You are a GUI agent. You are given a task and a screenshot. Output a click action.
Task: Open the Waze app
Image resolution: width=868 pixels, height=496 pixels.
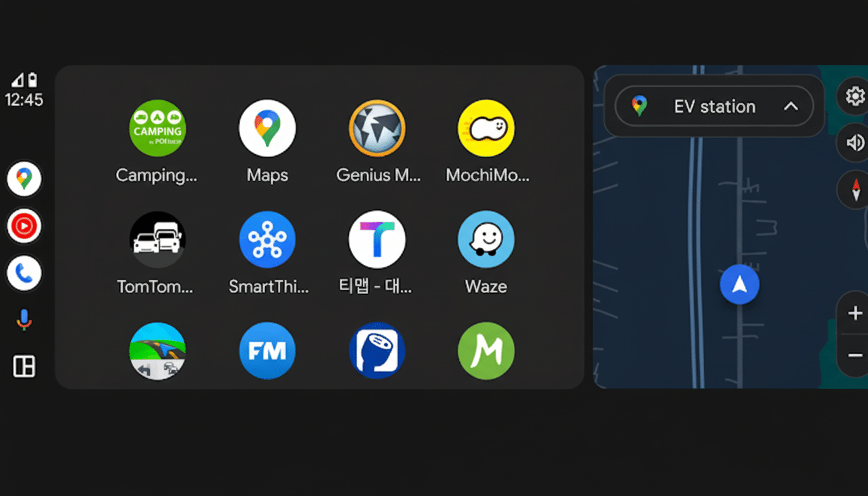click(486, 239)
